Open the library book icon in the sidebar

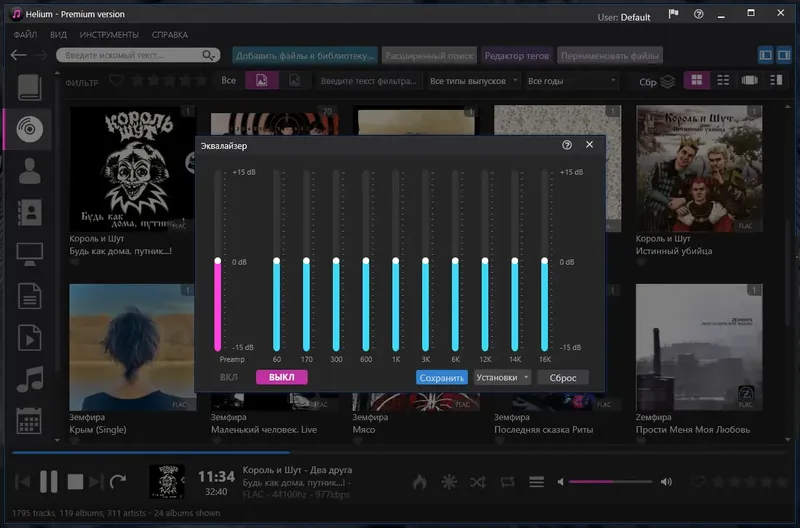(x=30, y=87)
